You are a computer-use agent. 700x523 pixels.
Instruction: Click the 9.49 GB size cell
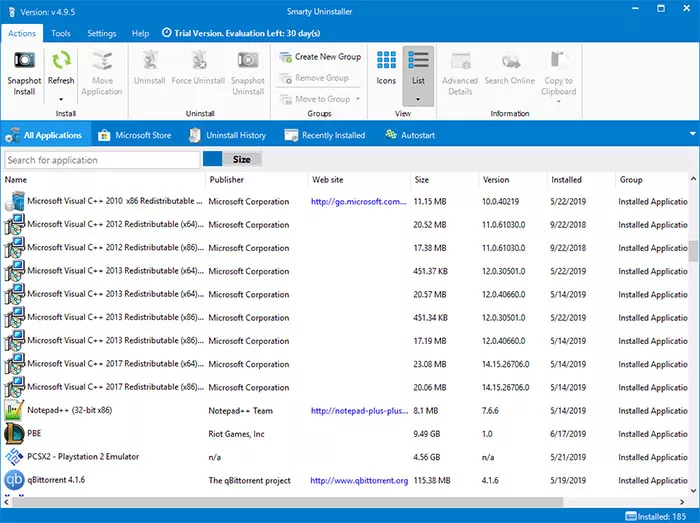click(426, 433)
